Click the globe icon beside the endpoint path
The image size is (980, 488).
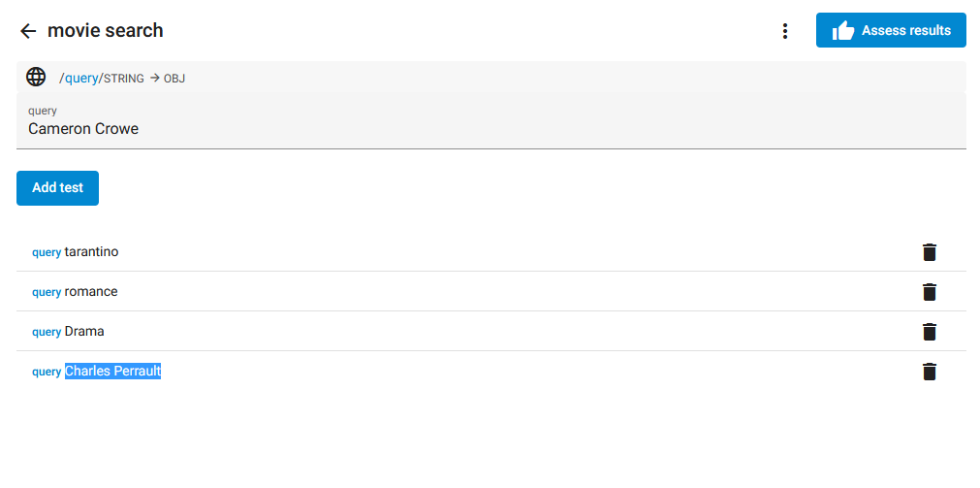pyautogui.click(x=36, y=77)
